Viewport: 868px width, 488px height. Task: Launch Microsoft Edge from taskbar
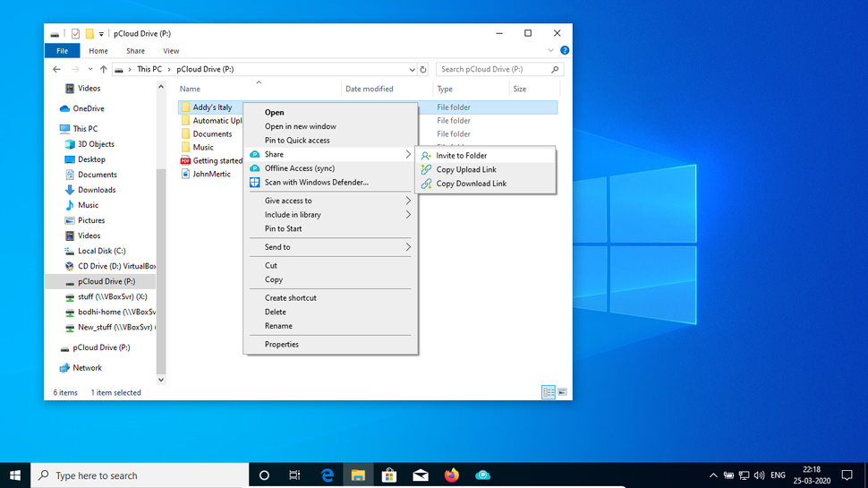pyautogui.click(x=328, y=475)
